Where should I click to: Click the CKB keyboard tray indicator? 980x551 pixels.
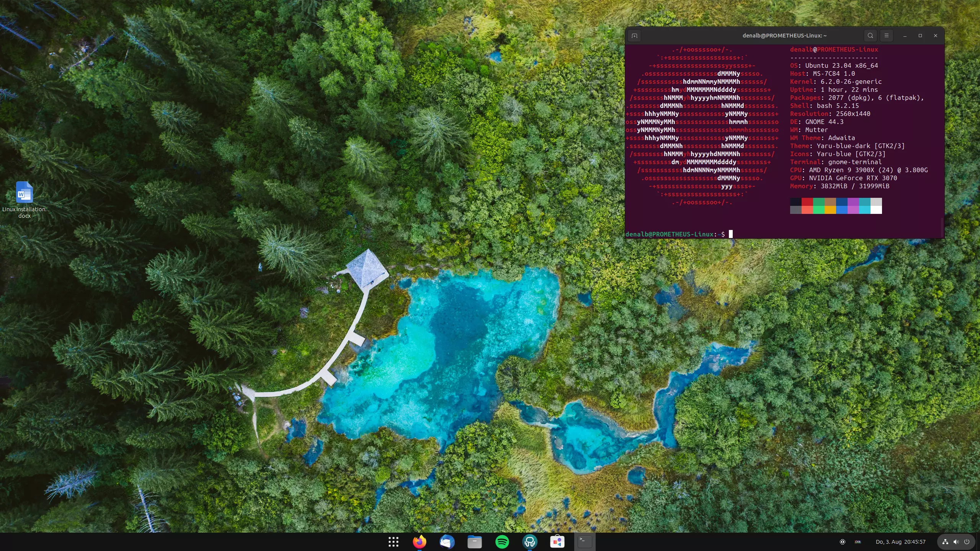pyautogui.click(x=858, y=542)
